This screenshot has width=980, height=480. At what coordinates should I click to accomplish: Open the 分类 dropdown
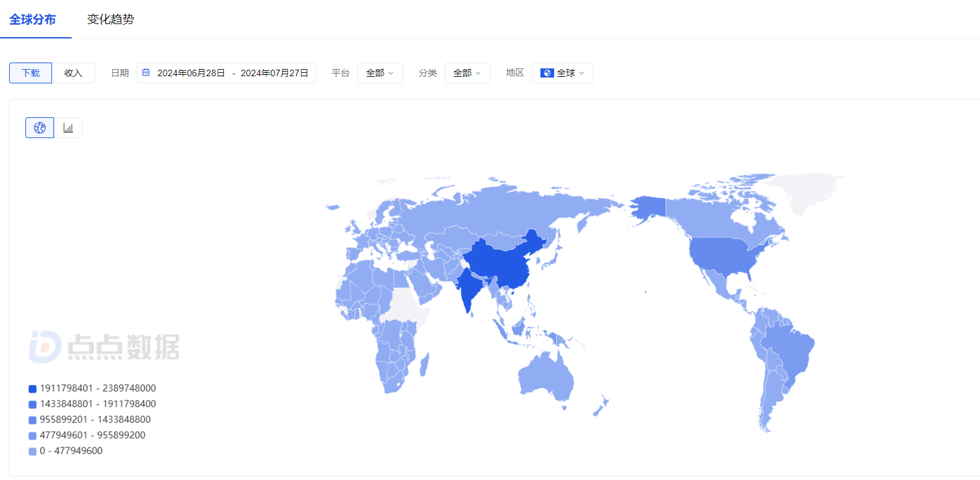(x=467, y=73)
